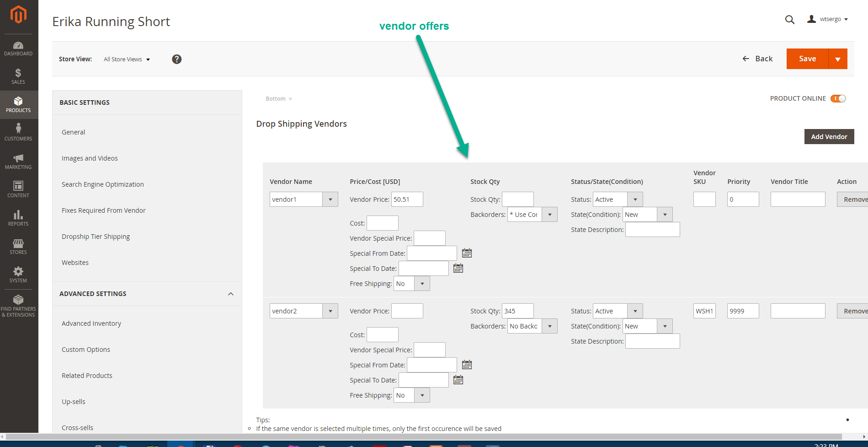Open the Content sidebar menu
Image resolution: width=868 pixels, height=447 pixels.
pos(18,190)
